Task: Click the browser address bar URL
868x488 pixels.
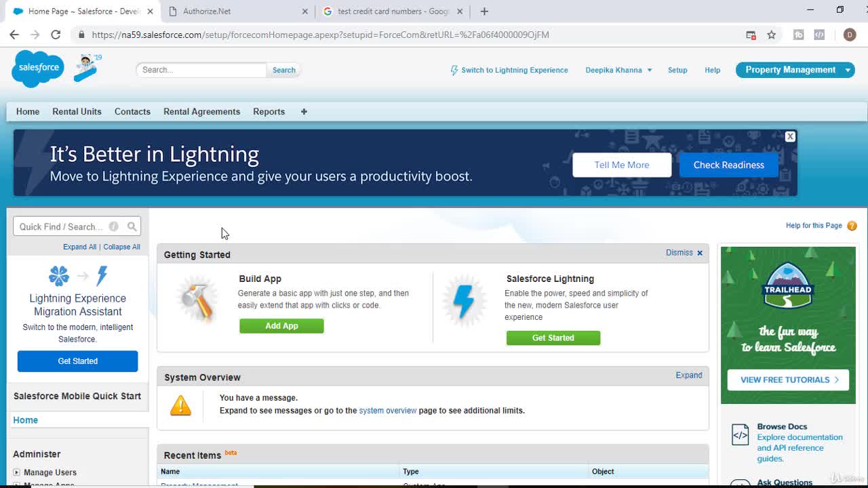Action: tap(320, 35)
